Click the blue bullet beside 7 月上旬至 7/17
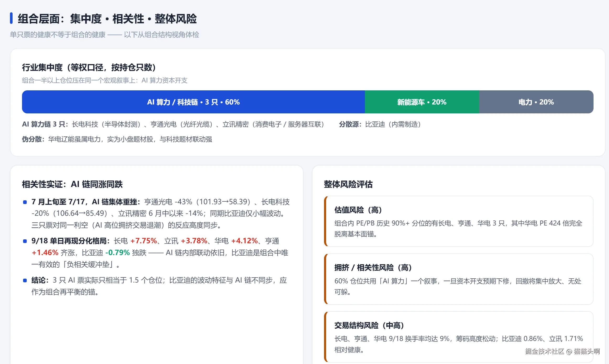609x364 pixels. (25, 202)
